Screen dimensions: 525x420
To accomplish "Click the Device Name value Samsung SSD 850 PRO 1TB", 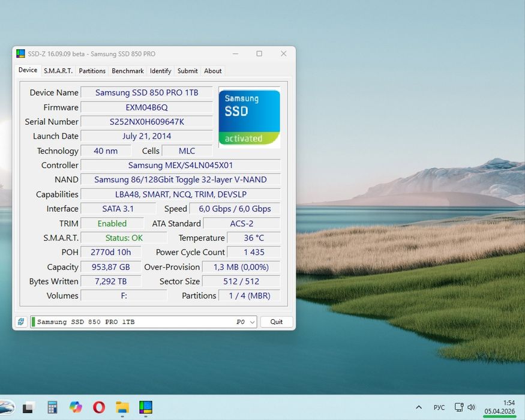I will pos(146,92).
